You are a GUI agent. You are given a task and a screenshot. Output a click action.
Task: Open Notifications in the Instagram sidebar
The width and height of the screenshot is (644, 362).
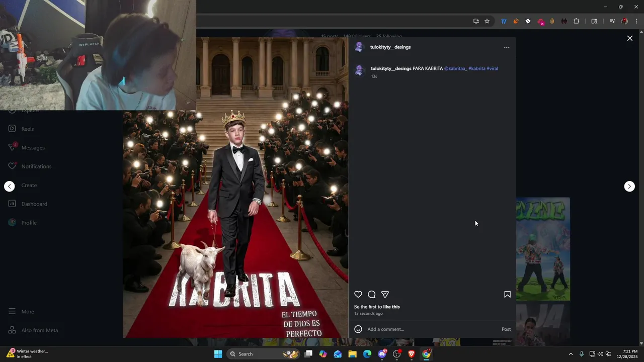click(36, 166)
